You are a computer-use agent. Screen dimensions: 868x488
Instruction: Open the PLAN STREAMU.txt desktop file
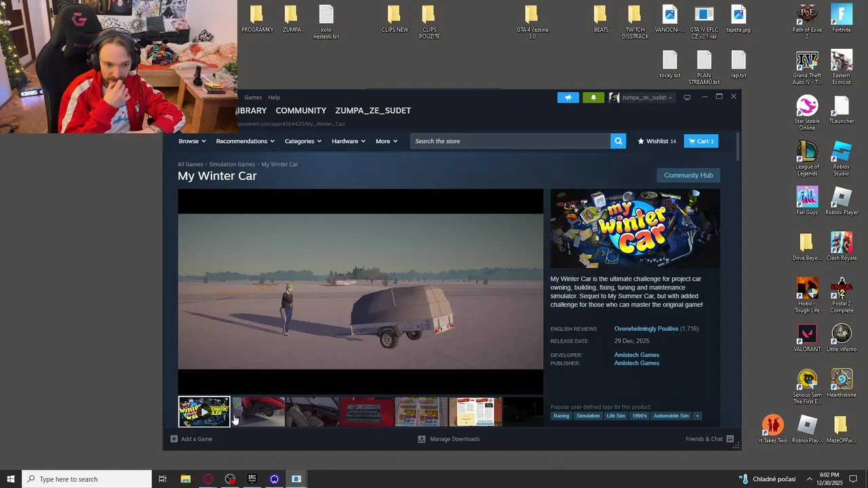click(x=704, y=68)
